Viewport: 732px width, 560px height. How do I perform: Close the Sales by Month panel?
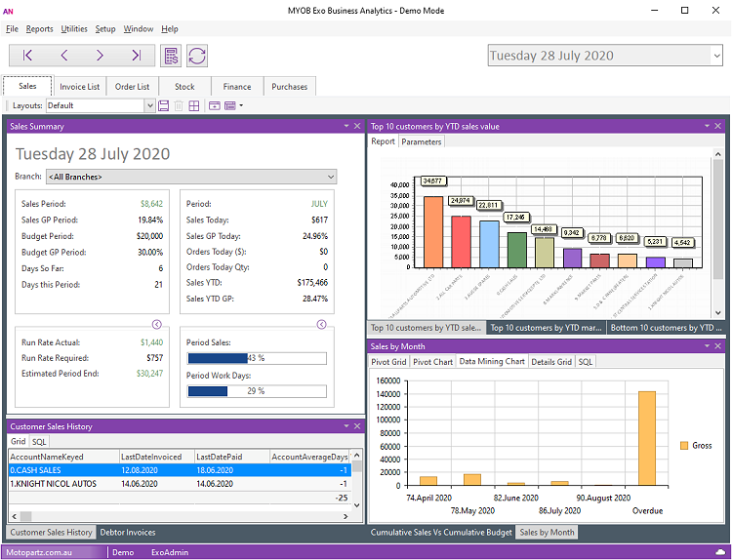(x=718, y=345)
